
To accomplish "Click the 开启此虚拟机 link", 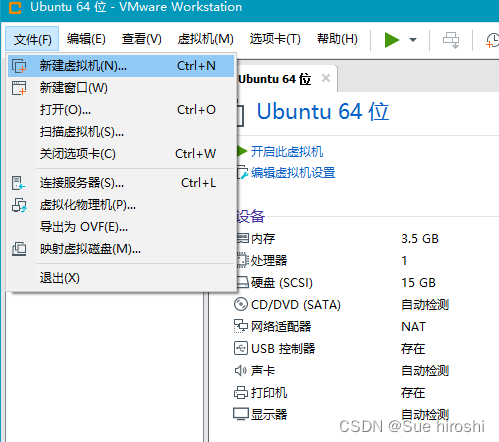I will point(287,152).
